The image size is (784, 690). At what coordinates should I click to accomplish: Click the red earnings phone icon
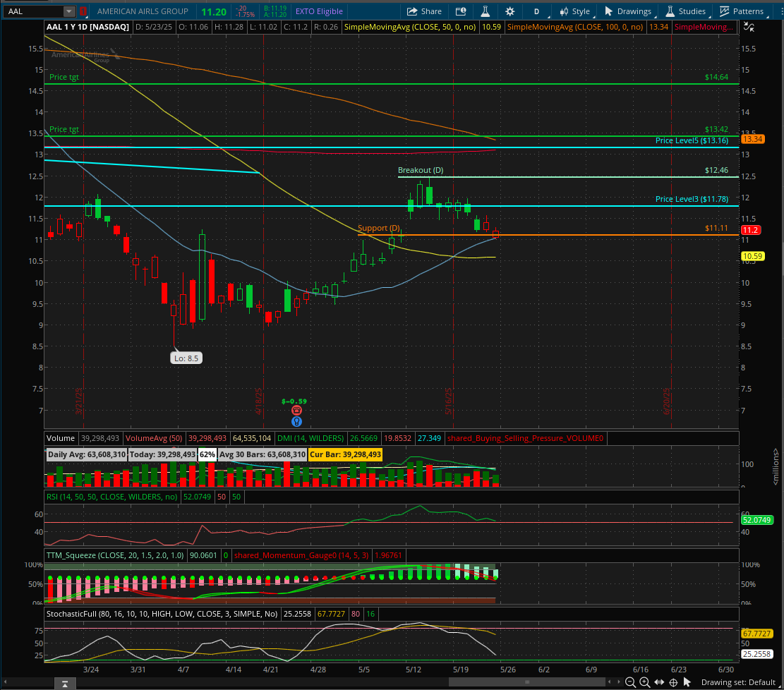tap(296, 411)
